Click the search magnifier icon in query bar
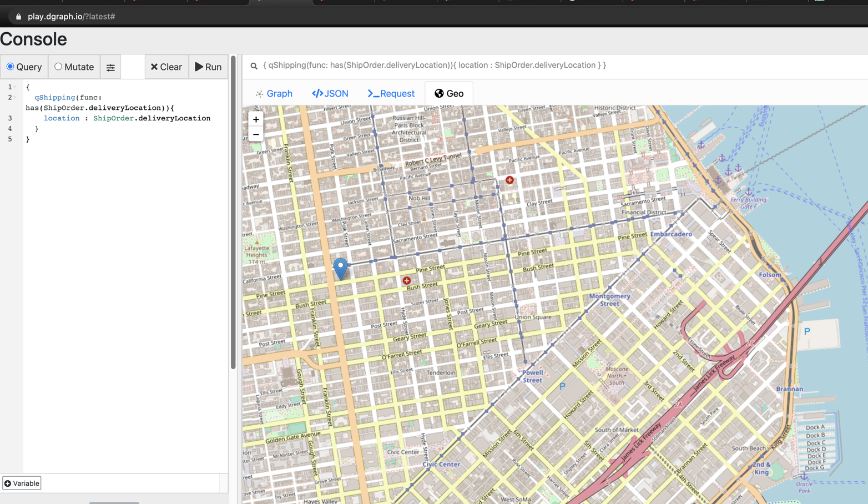Image resolution: width=868 pixels, height=504 pixels. 254,65
